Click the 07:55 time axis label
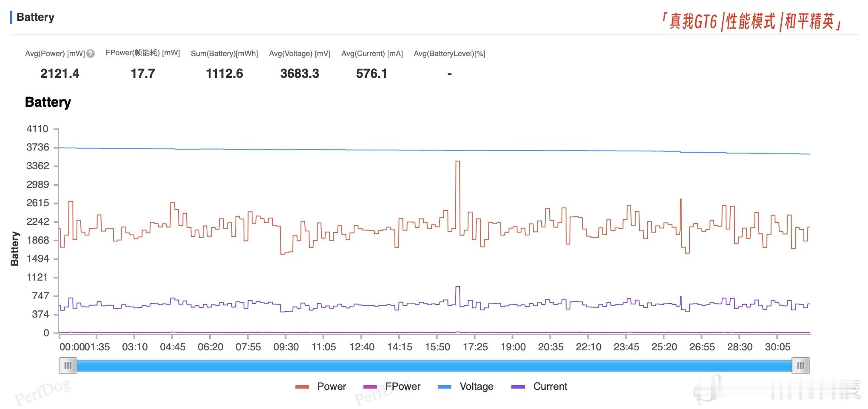This screenshot has height=409, width=868. click(248, 347)
